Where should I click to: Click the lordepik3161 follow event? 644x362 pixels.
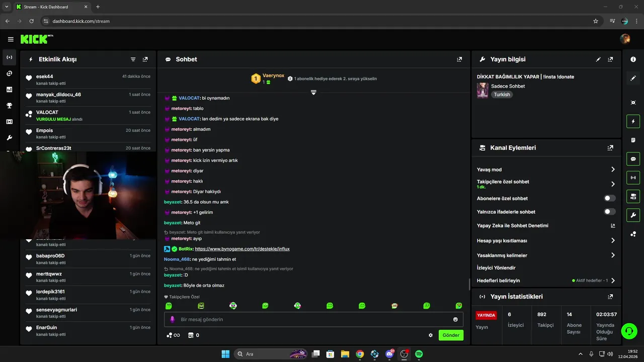click(x=88, y=295)
